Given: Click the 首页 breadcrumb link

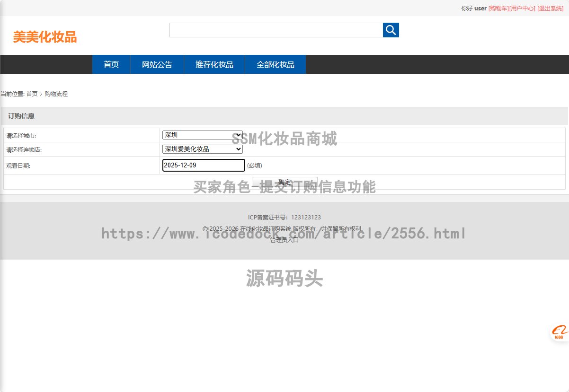Looking at the screenshot, I should pos(32,94).
